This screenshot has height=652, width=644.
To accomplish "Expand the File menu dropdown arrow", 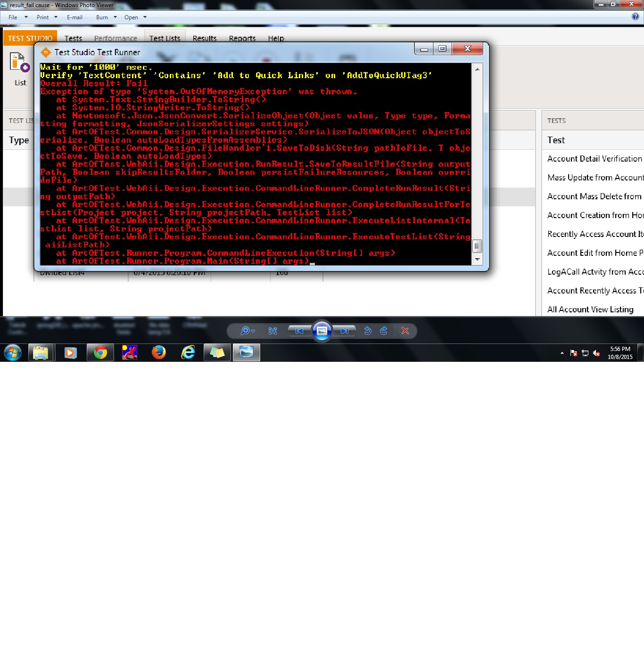I will pos(26,17).
